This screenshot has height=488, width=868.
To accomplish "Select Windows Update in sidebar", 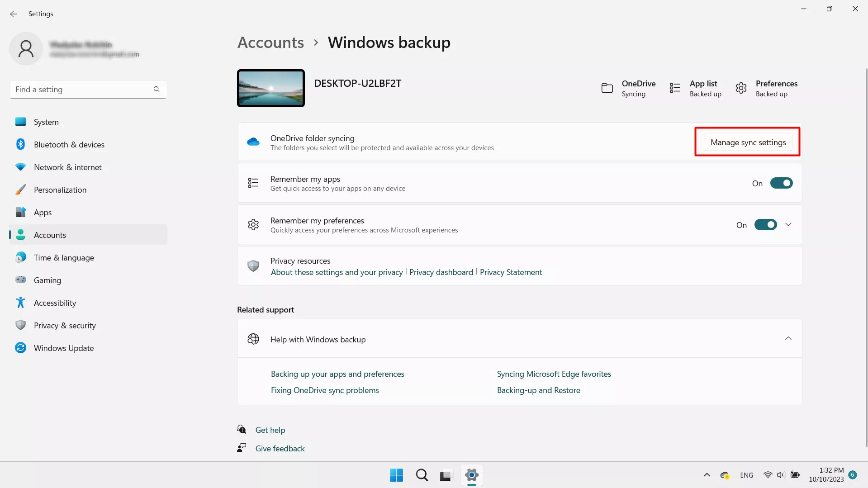I will click(64, 348).
